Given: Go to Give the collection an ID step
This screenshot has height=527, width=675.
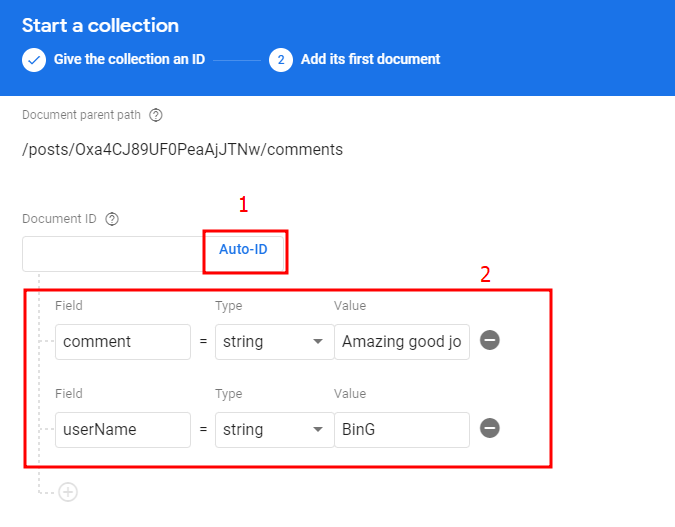Looking at the screenshot, I should [x=129, y=59].
